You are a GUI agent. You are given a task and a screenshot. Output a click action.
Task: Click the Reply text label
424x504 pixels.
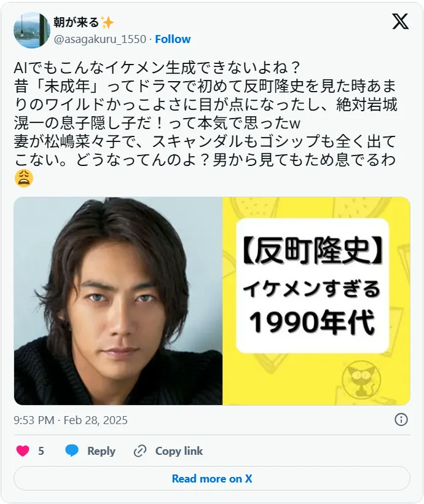101,451
